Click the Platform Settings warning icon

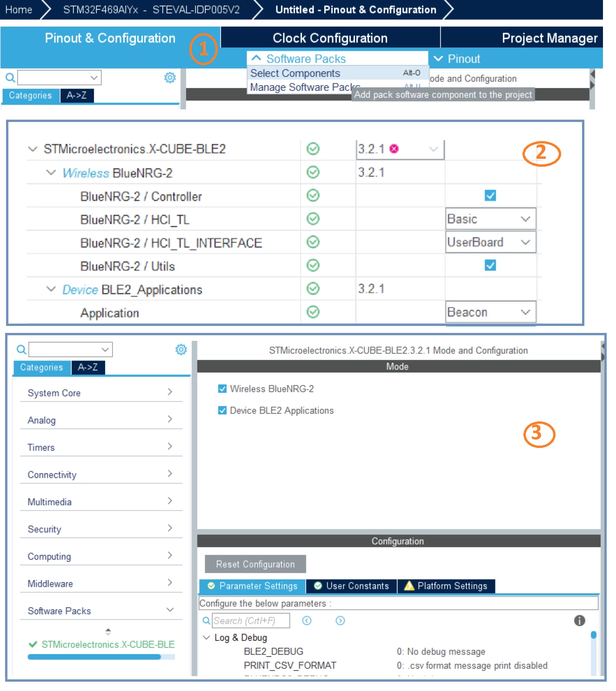(x=409, y=585)
